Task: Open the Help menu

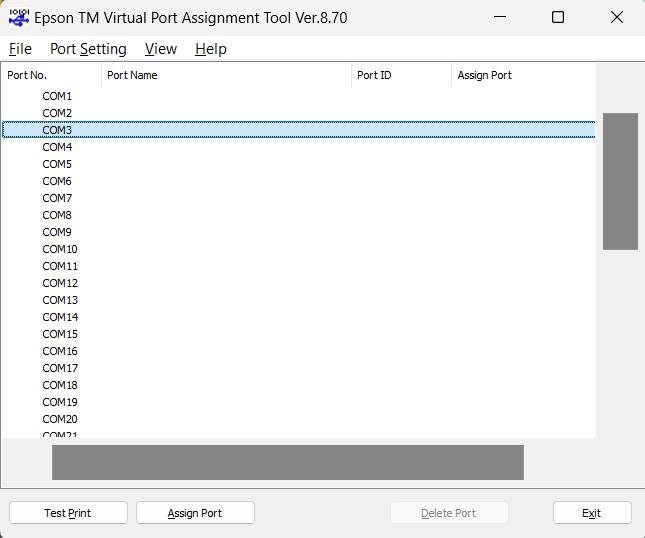Action: coord(210,49)
